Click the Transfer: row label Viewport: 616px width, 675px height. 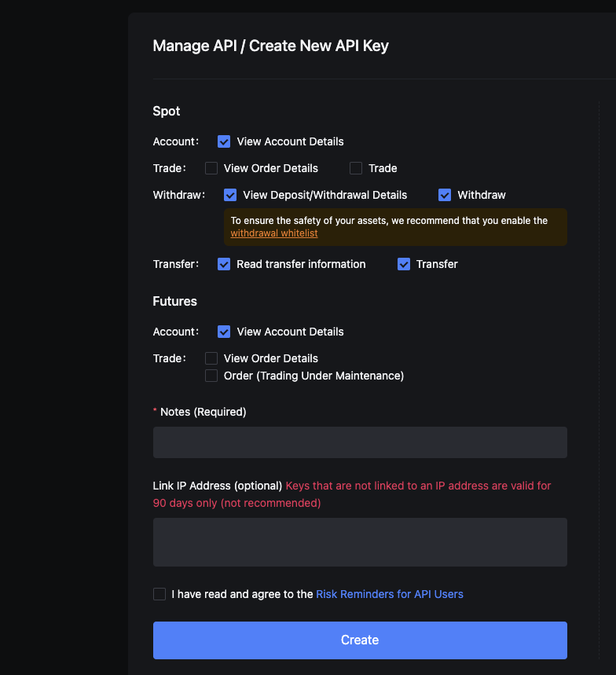pos(176,264)
